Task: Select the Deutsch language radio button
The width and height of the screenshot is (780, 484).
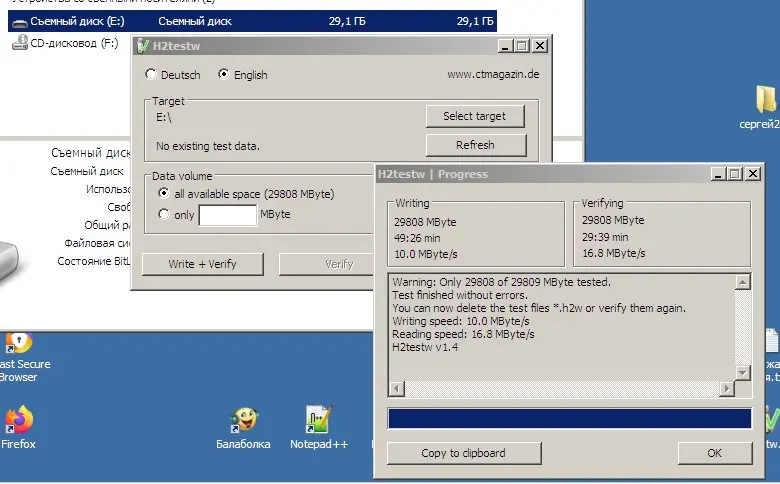Action: [151, 75]
